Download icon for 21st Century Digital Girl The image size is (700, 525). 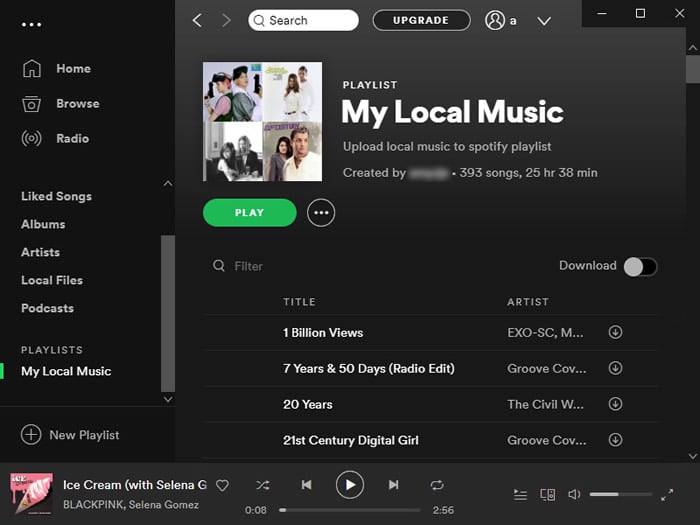[x=615, y=440]
